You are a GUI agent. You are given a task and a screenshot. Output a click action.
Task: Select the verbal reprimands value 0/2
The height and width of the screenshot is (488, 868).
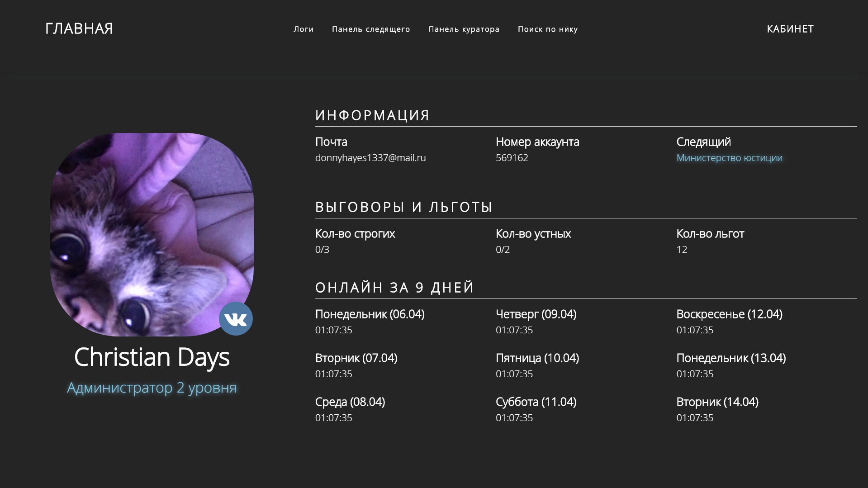click(x=503, y=250)
